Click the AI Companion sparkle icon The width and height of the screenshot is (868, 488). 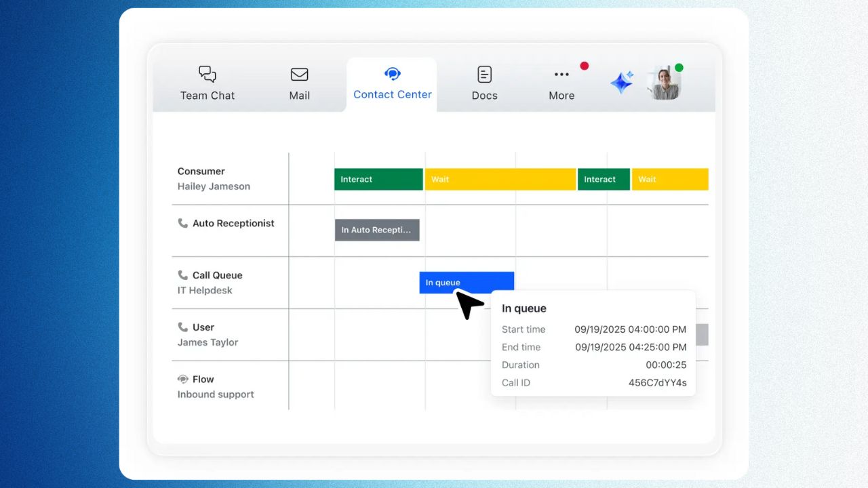pos(621,83)
